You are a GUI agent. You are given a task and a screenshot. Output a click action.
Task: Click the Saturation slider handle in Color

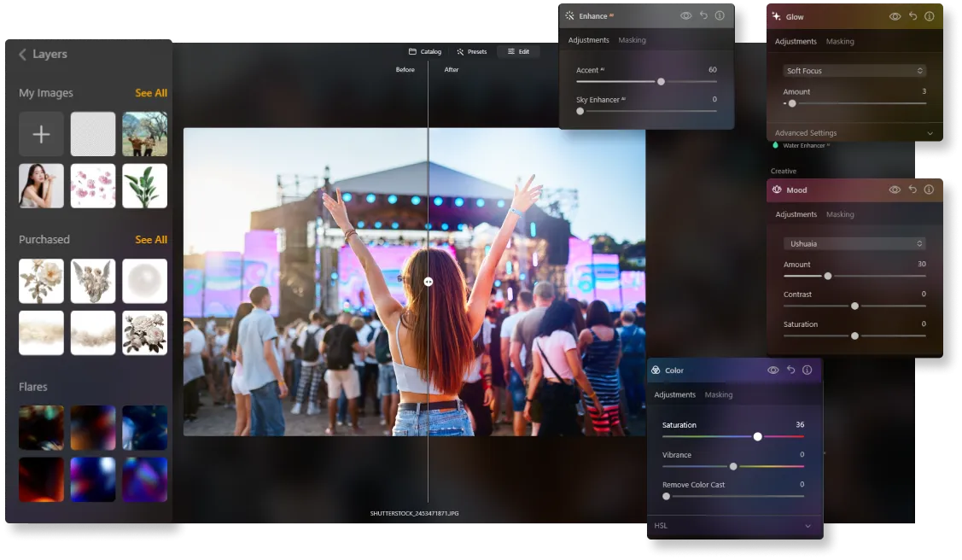pos(757,436)
